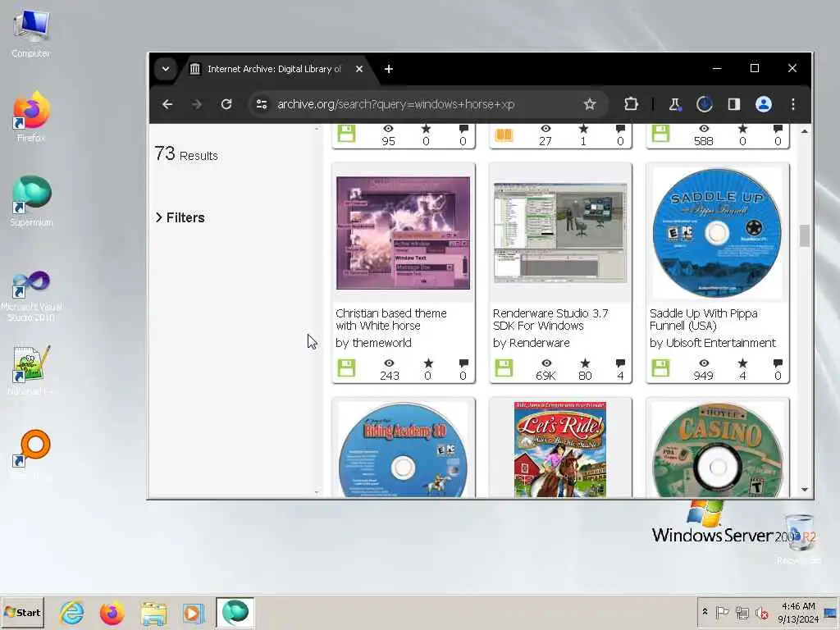Screen dimensions: 840x630
Task: Click the scrollbar up arrow
Action: pos(804,131)
